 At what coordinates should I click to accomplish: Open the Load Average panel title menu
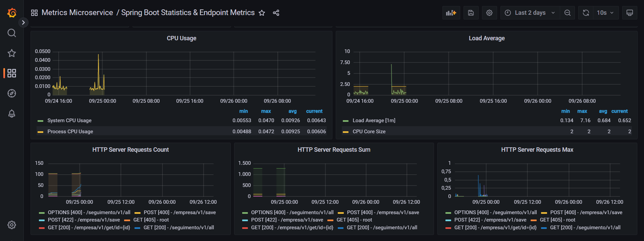coord(486,38)
